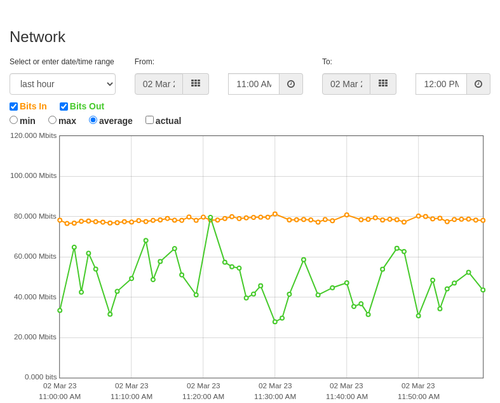Click the lowest Bits Out point at 11:30

(275, 322)
